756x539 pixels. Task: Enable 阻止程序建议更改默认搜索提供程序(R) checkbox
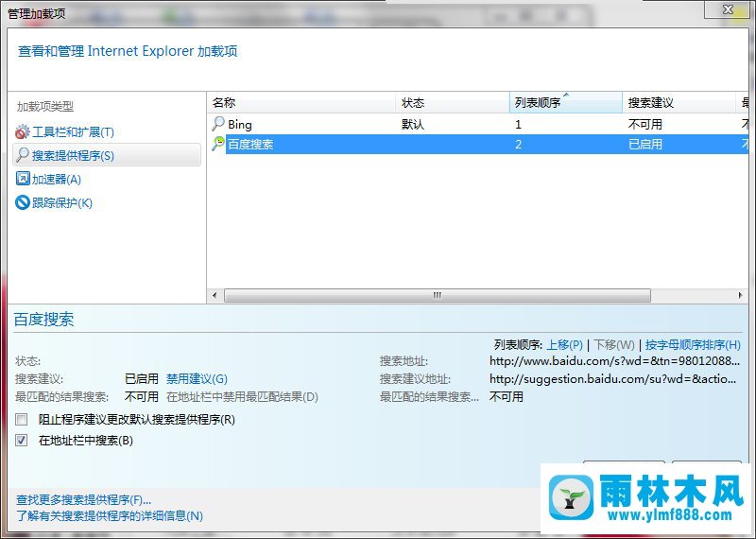point(21,419)
